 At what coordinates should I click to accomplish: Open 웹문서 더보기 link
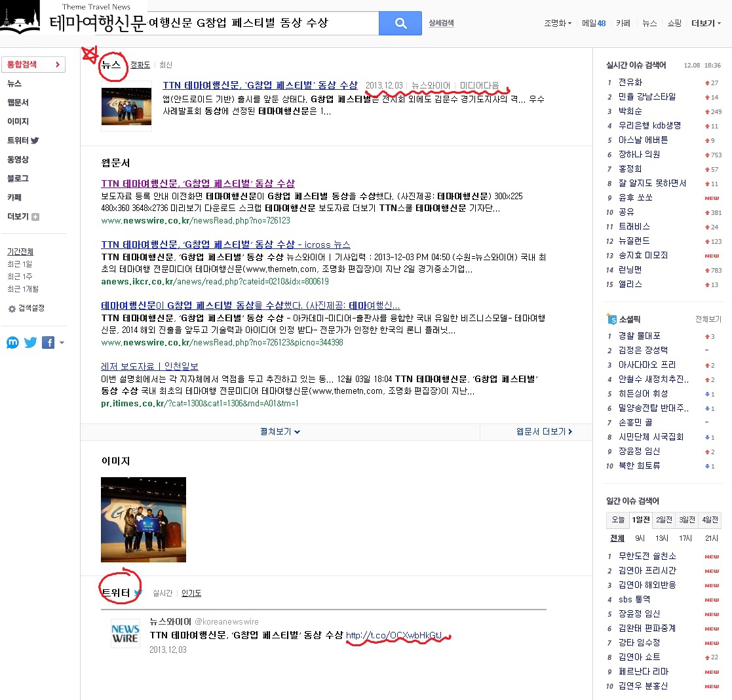coord(545,432)
